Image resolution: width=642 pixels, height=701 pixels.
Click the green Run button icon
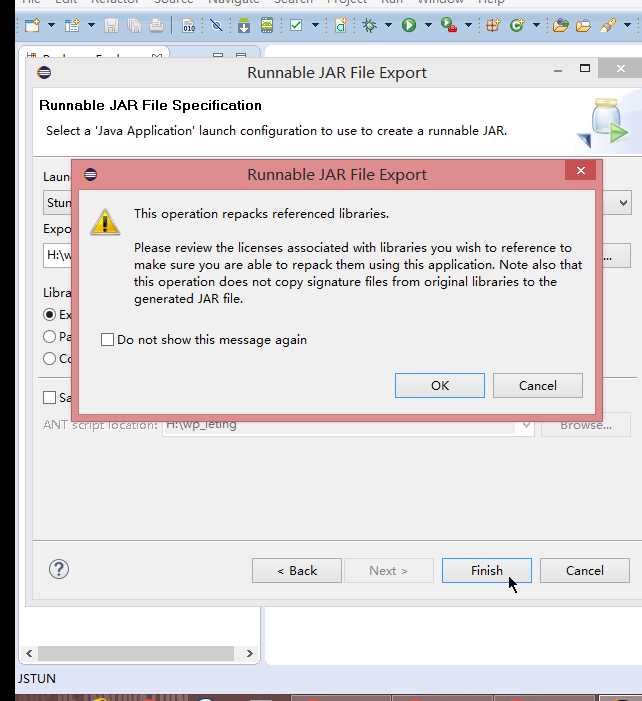pyautogui.click(x=409, y=25)
